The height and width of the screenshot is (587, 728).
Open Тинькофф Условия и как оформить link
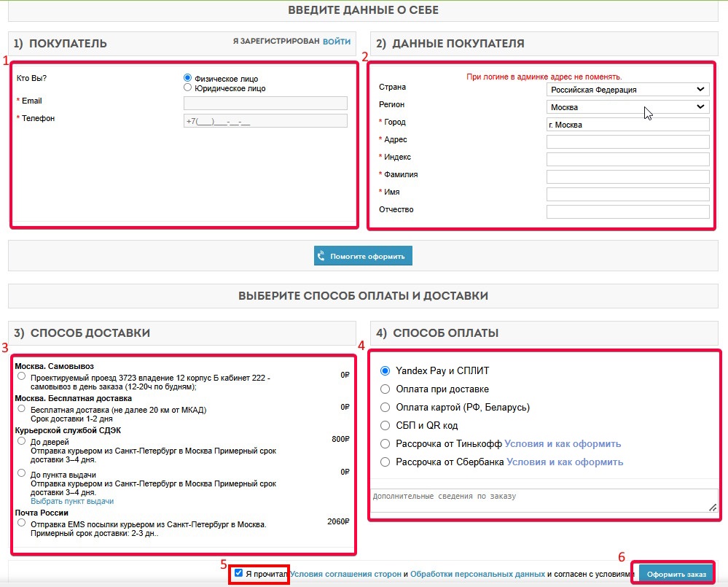tap(563, 443)
